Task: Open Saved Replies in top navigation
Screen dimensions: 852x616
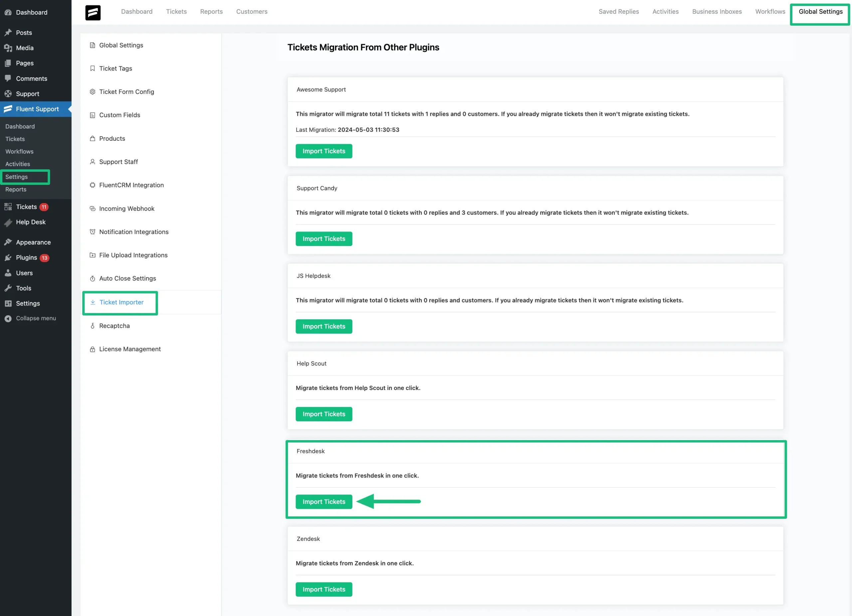Action: point(618,12)
